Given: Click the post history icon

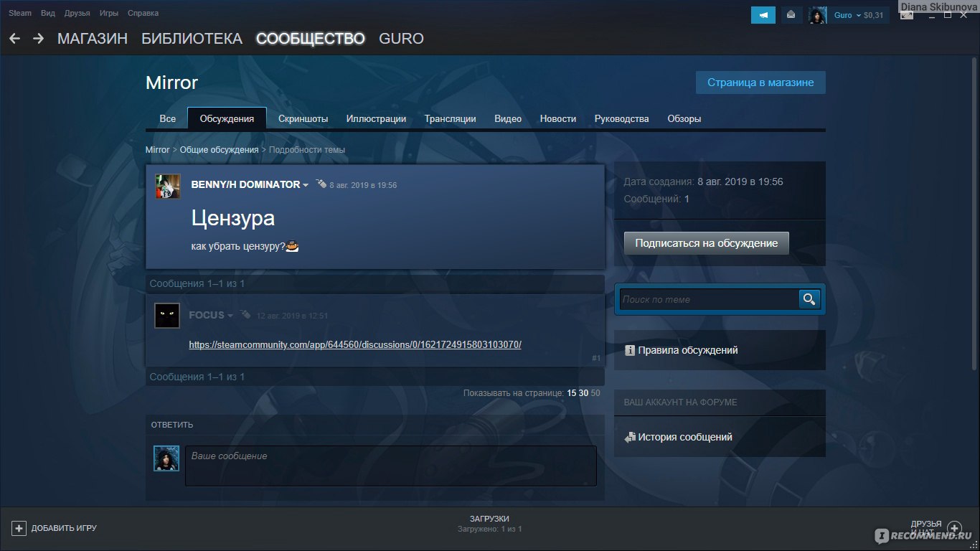Looking at the screenshot, I should tap(630, 437).
